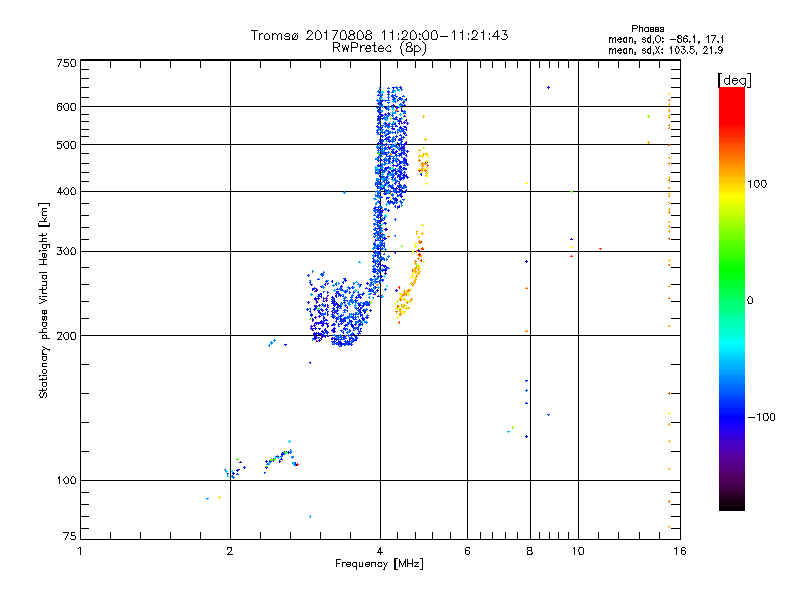This screenshot has width=800, height=600.
Task: Click the "4" label on the frequency axis
Action: pos(380,551)
